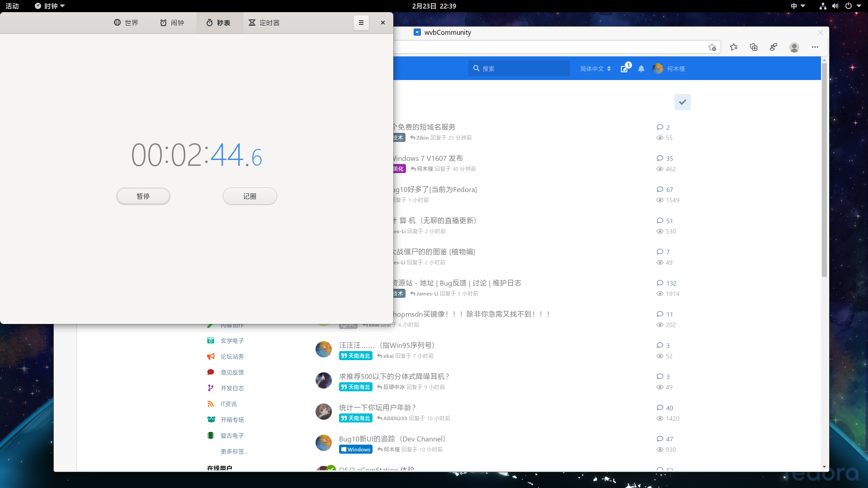868x488 pixels.
Task: Click the forum 搜索 search field
Action: click(520, 69)
